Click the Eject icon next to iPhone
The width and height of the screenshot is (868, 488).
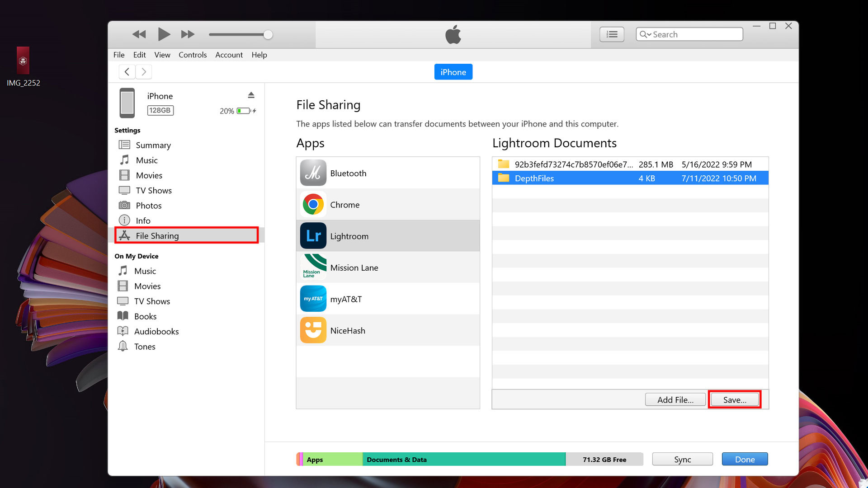[251, 95]
